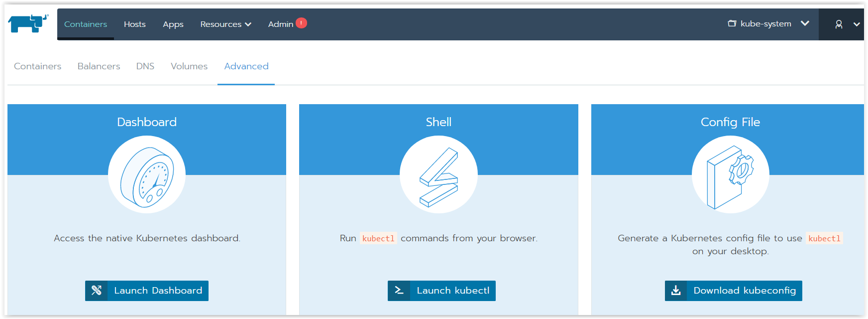
Task: Click the red Admin alert badge
Action: 301,23
